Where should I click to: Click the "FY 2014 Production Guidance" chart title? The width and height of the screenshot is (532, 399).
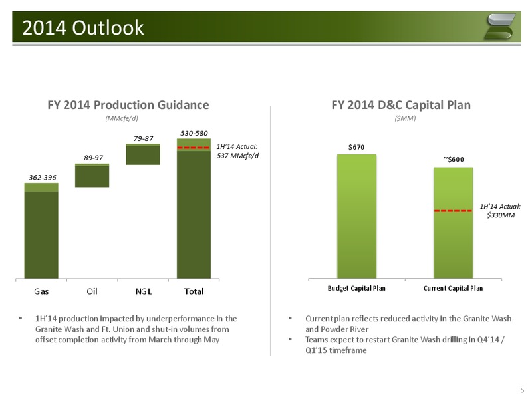[128, 105]
